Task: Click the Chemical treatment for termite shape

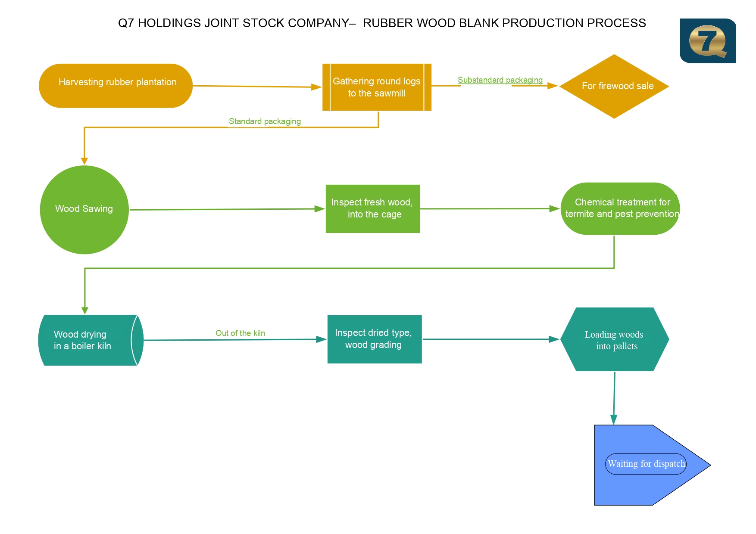Action: coord(620,208)
